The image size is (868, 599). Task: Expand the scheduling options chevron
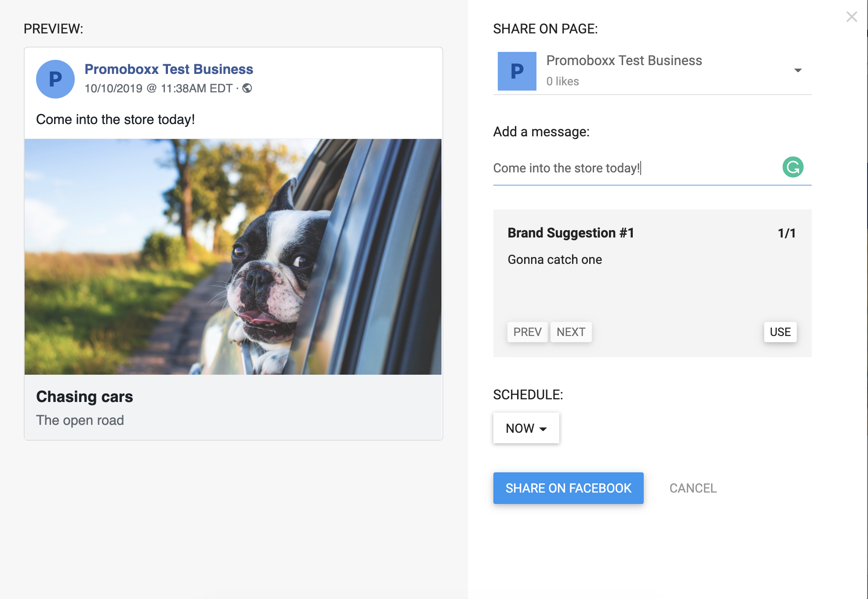coord(544,428)
